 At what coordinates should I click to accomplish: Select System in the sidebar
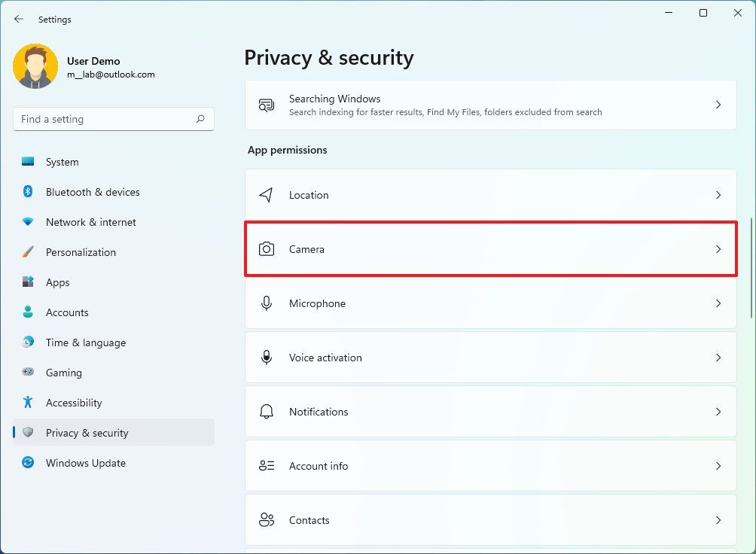click(x=62, y=162)
